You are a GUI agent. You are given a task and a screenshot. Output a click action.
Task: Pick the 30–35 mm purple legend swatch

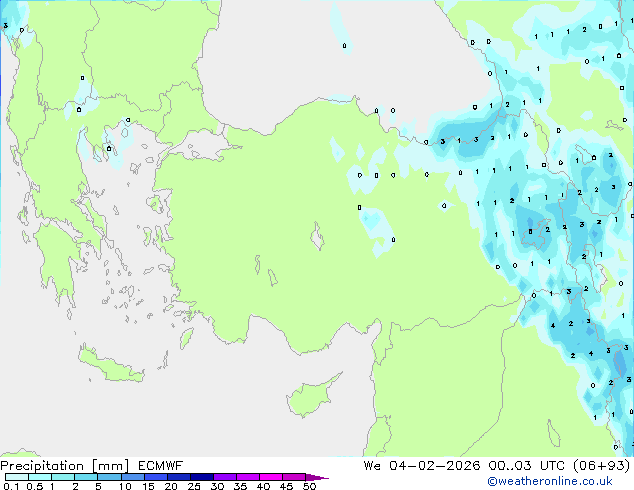tap(225, 477)
